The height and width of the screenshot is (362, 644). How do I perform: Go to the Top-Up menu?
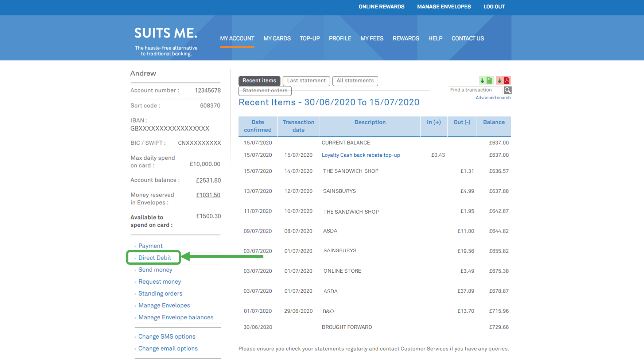pyautogui.click(x=310, y=39)
